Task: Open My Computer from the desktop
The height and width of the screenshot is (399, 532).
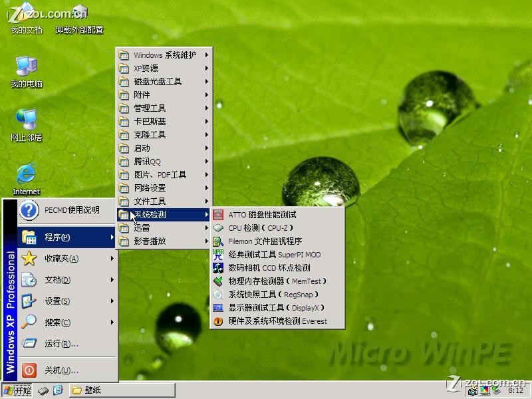Action: pos(27,70)
